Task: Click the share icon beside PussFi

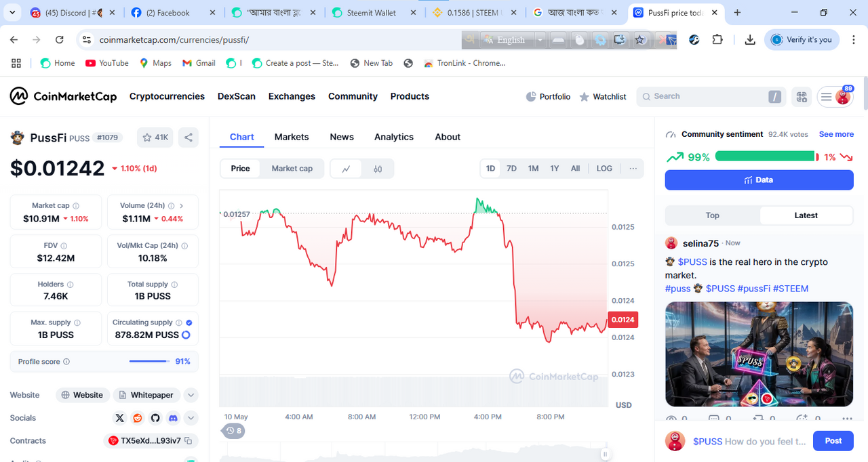Action: tap(189, 138)
